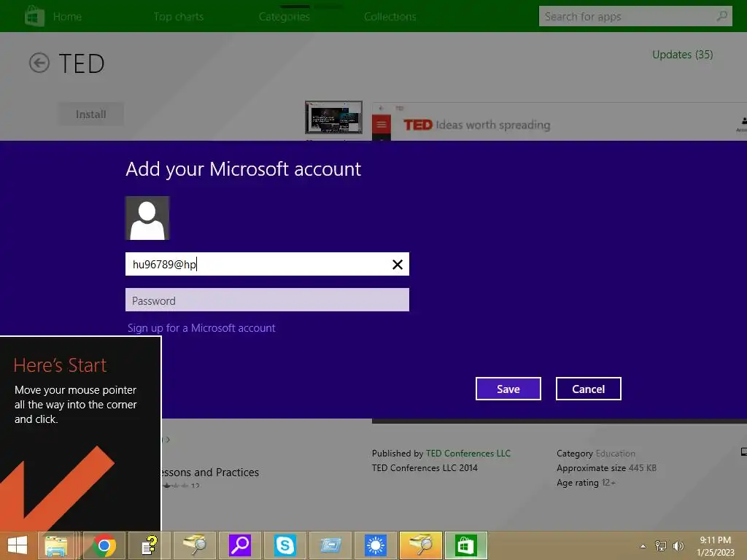Image resolution: width=747 pixels, height=560 pixels.
Task: Open the sun icon app in taskbar
Action: click(376, 545)
